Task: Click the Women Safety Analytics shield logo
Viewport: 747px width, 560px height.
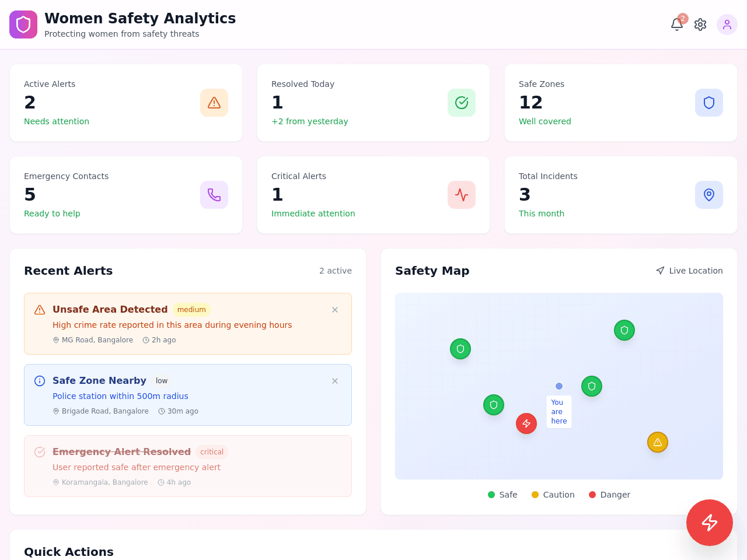Action: point(23,24)
